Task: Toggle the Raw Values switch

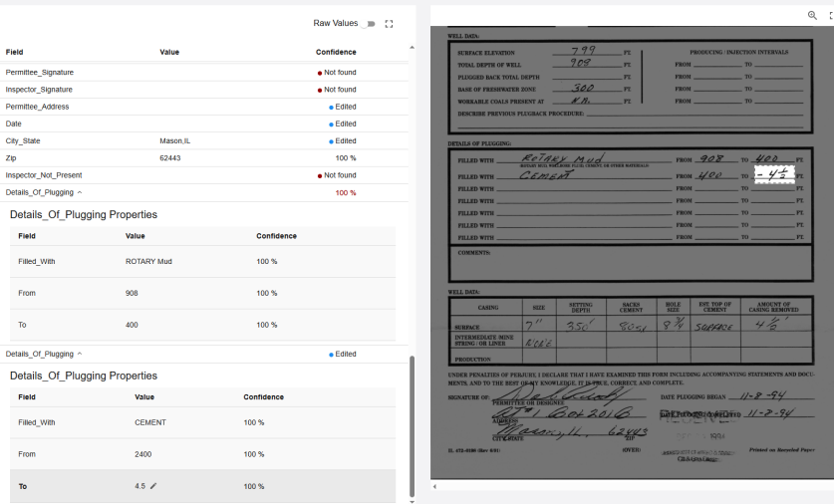Action: [369, 24]
